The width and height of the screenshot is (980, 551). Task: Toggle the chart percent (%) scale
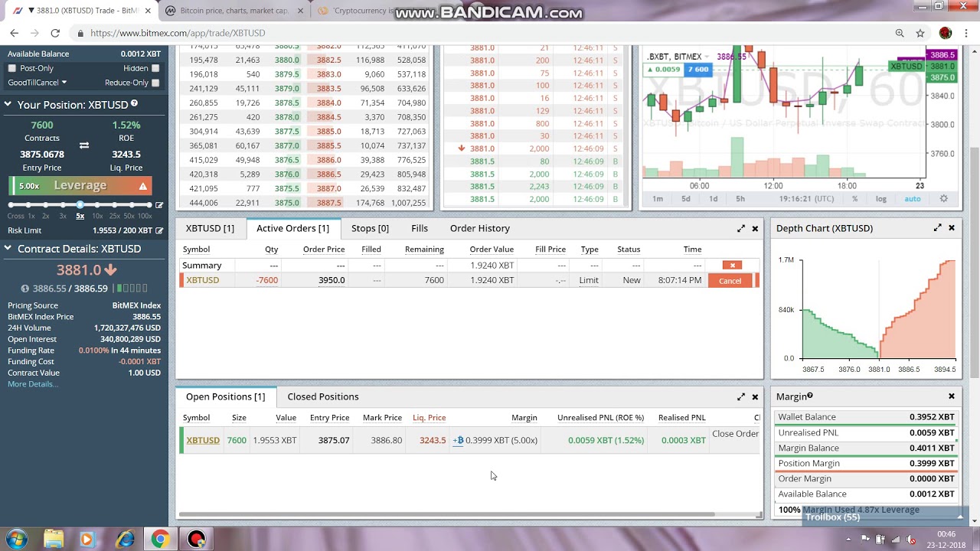pyautogui.click(x=854, y=199)
